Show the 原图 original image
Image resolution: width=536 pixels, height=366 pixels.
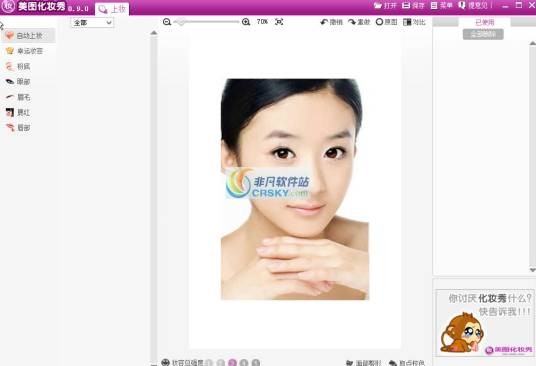(386, 22)
